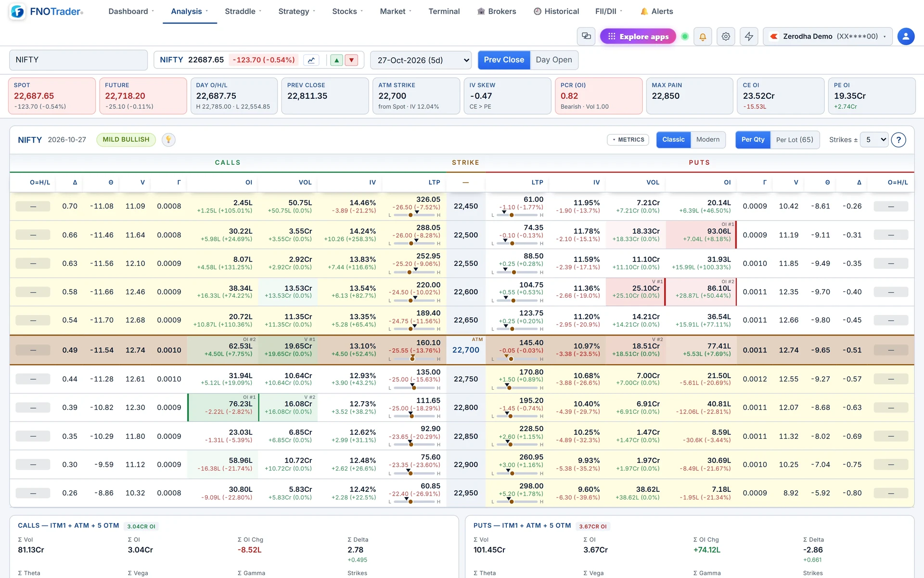
Task: Open the Analysis tab
Action: pyautogui.click(x=190, y=11)
